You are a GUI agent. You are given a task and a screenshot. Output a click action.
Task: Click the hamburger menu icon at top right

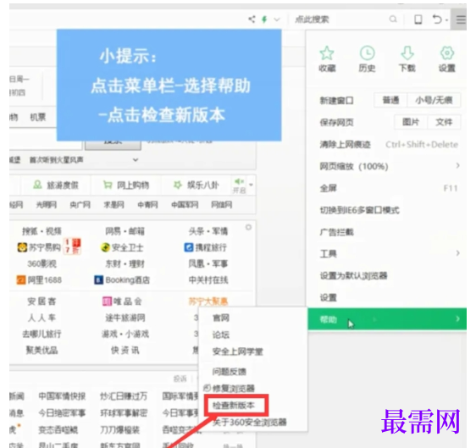461,19
